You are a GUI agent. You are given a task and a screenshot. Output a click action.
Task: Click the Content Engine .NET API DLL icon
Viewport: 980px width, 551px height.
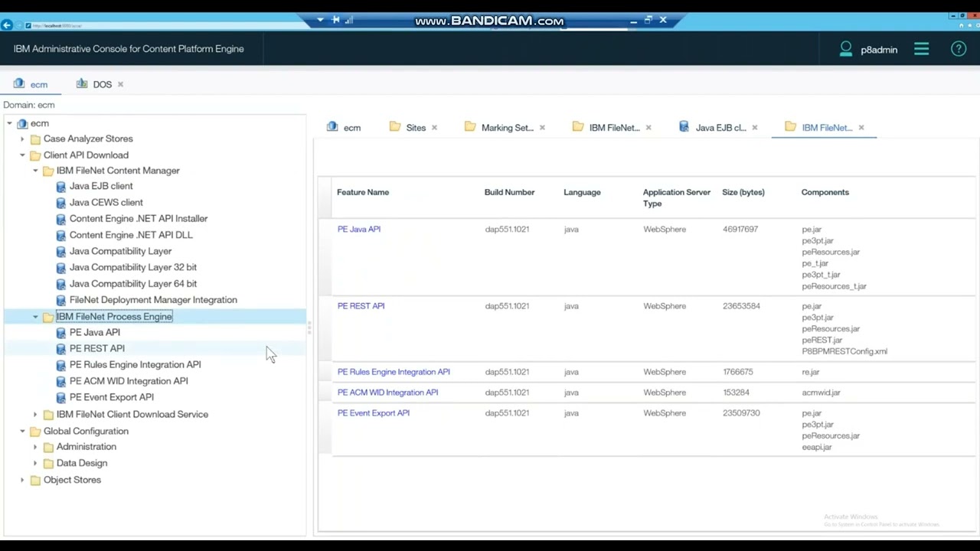(x=61, y=235)
